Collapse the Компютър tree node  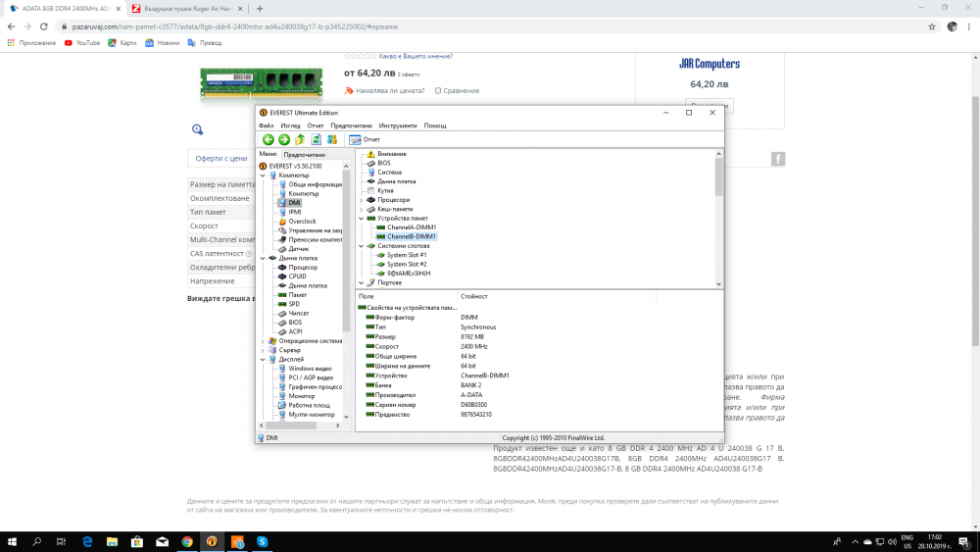pyautogui.click(x=263, y=176)
